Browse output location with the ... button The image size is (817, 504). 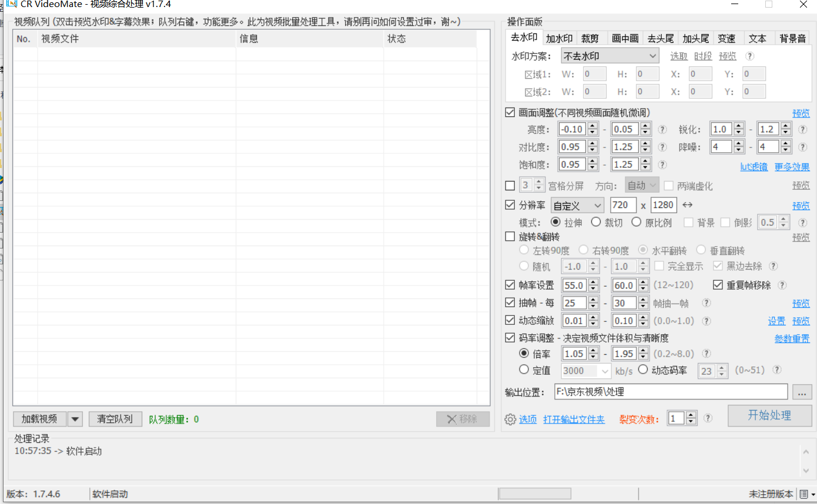click(x=802, y=391)
